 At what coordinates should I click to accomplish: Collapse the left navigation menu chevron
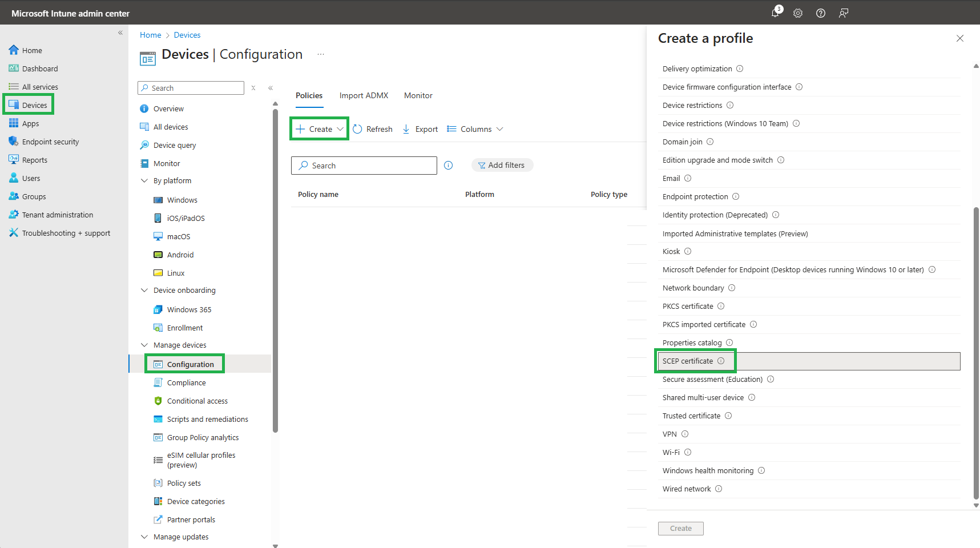pyautogui.click(x=120, y=33)
